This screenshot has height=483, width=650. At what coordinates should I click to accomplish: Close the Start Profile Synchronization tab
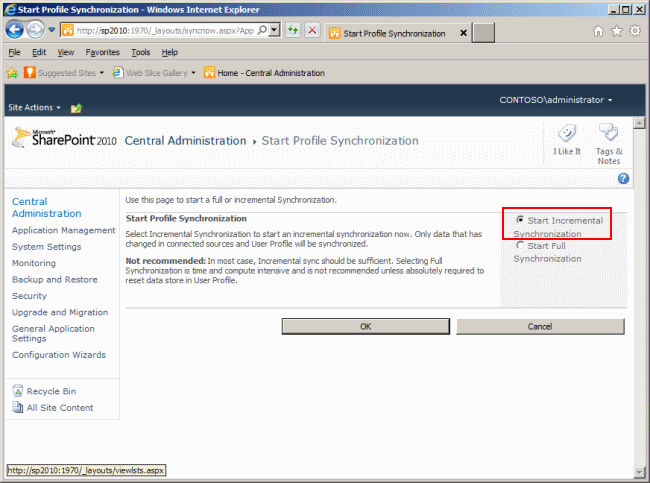pyautogui.click(x=463, y=33)
